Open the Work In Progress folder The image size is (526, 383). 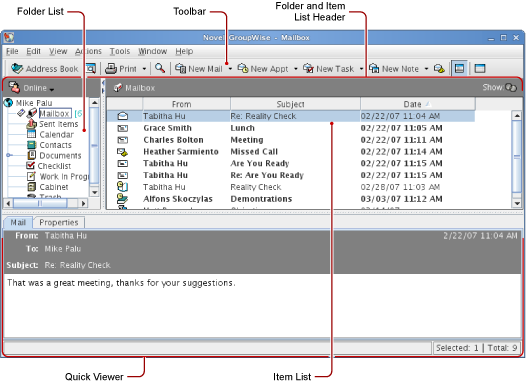[x=64, y=176]
